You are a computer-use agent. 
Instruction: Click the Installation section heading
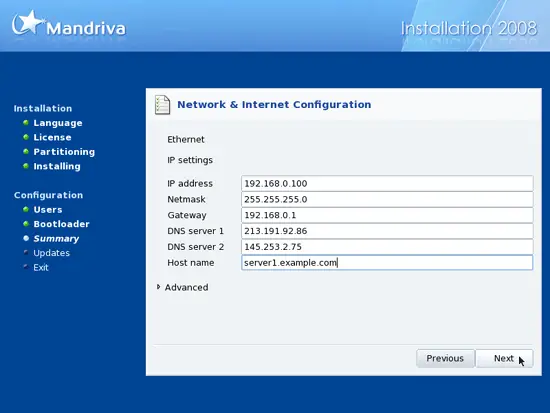click(43, 108)
